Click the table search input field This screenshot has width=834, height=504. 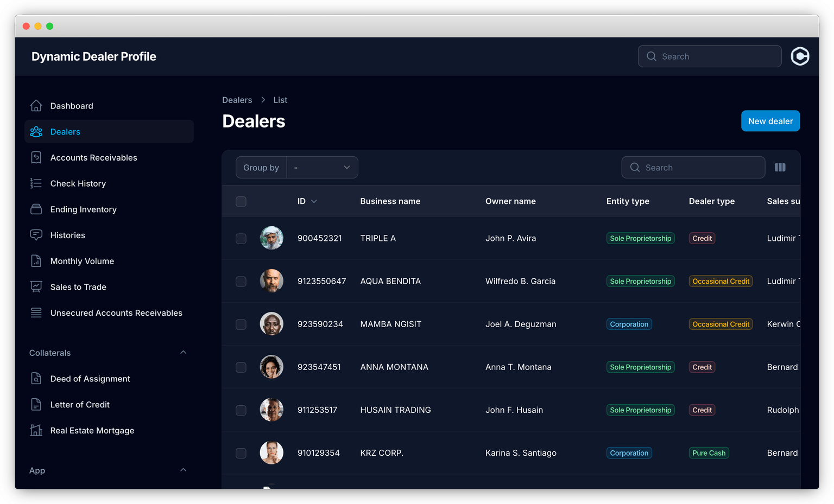click(693, 167)
